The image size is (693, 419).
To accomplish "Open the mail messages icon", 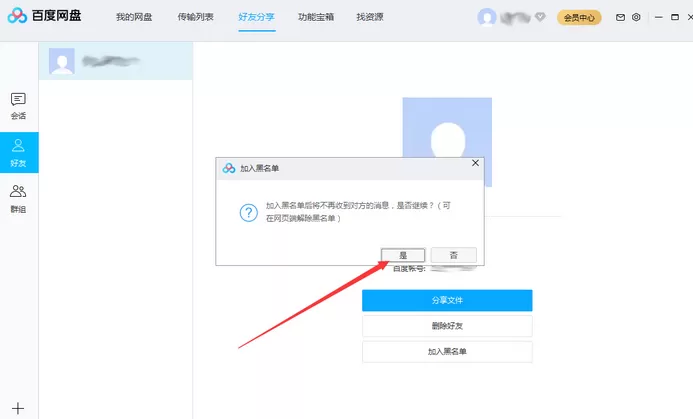I will (620, 17).
